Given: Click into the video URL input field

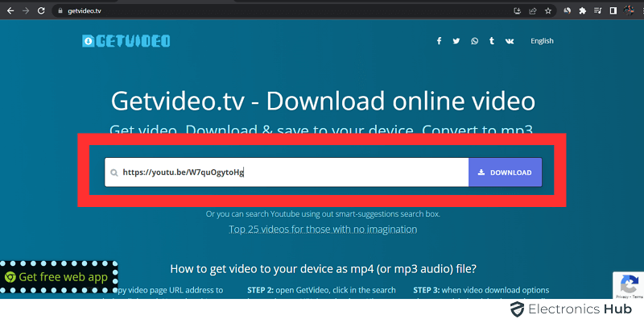Looking at the screenshot, I should point(287,172).
